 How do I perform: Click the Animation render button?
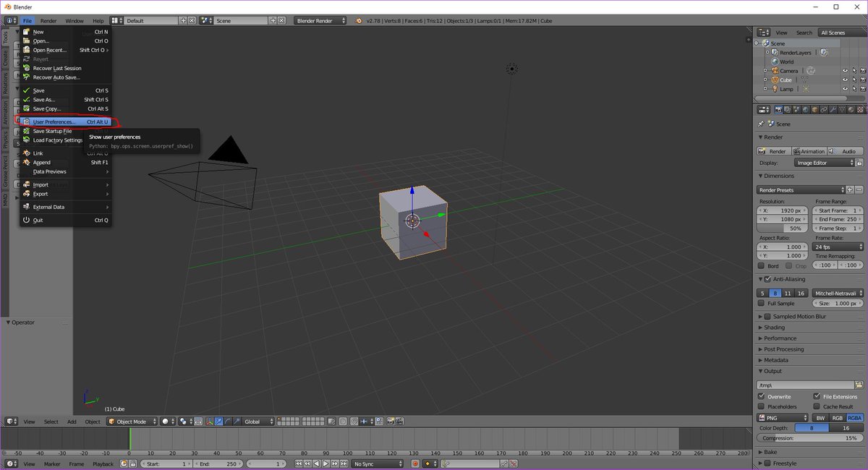pos(808,151)
